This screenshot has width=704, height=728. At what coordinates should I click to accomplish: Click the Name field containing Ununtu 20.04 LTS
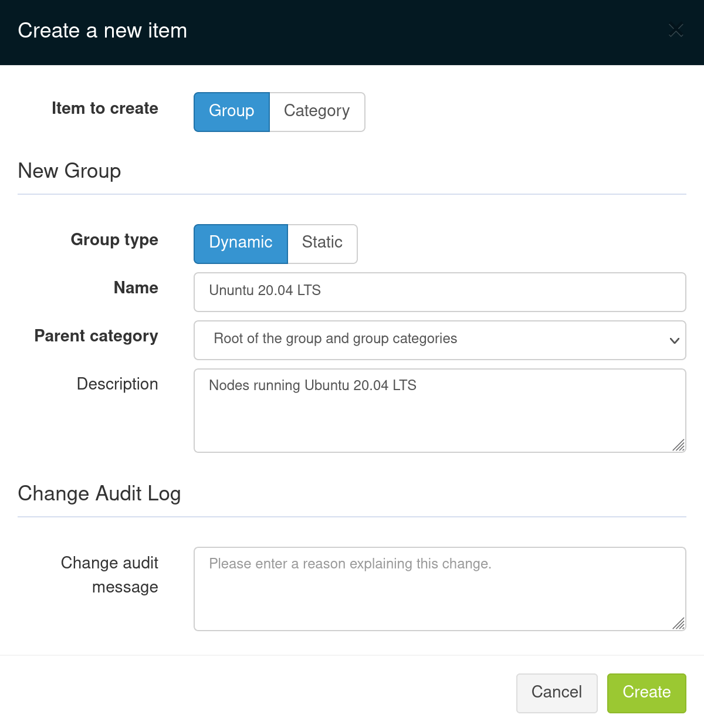coord(440,292)
